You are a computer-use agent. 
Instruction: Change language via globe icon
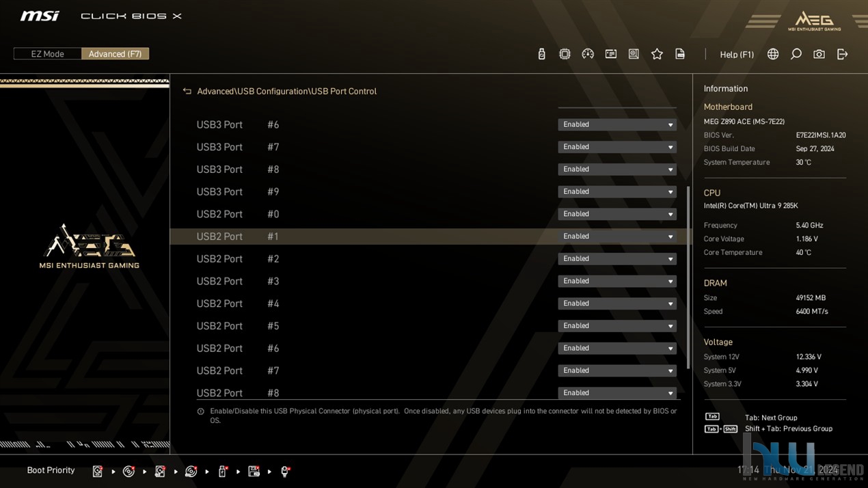pyautogui.click(x=773, y=54)
